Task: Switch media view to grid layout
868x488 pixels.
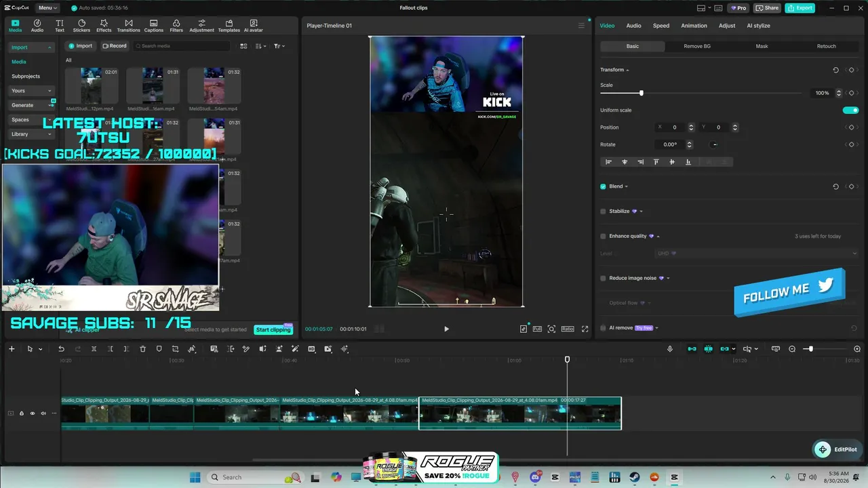Action: click(244, 46)
